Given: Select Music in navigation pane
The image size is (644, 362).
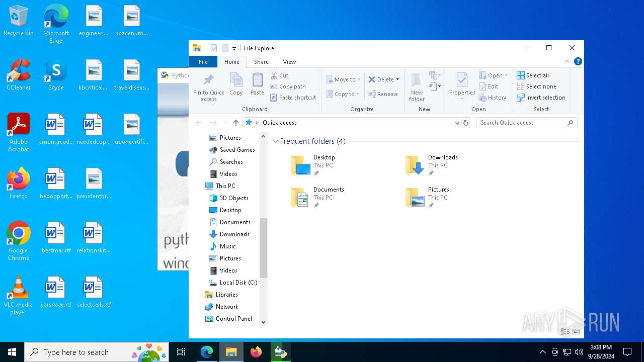Looking at the screenshot, I should 223,246.
